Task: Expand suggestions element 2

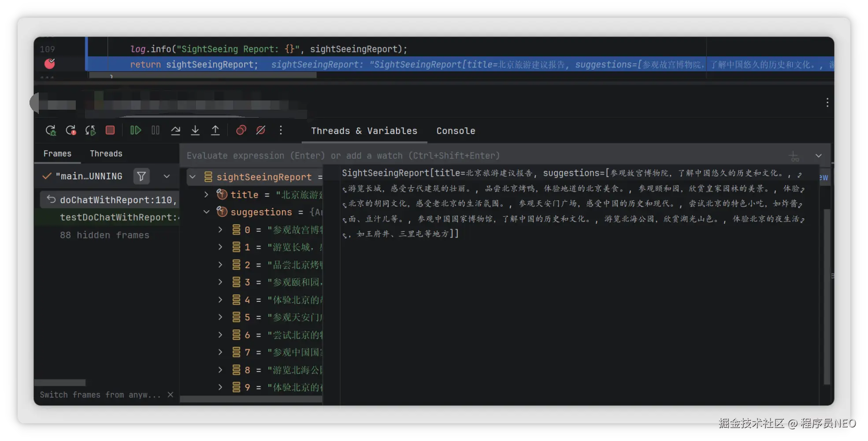Action: (220, 265)
